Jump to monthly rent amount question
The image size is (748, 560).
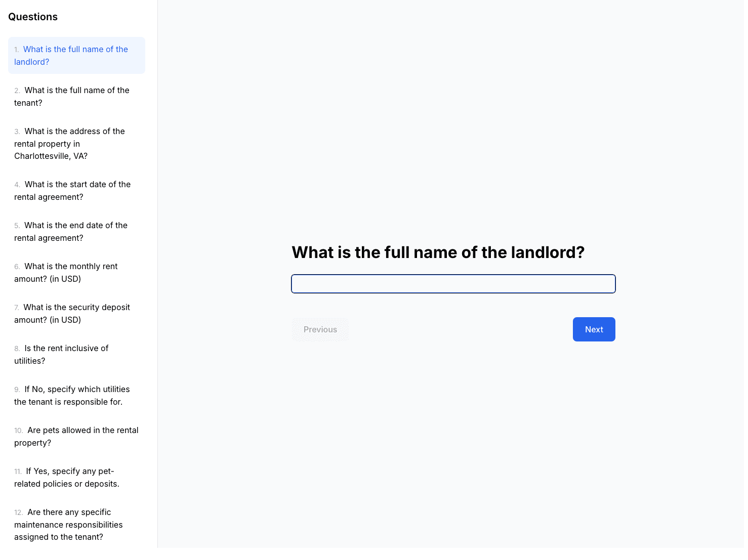[76, 273]
